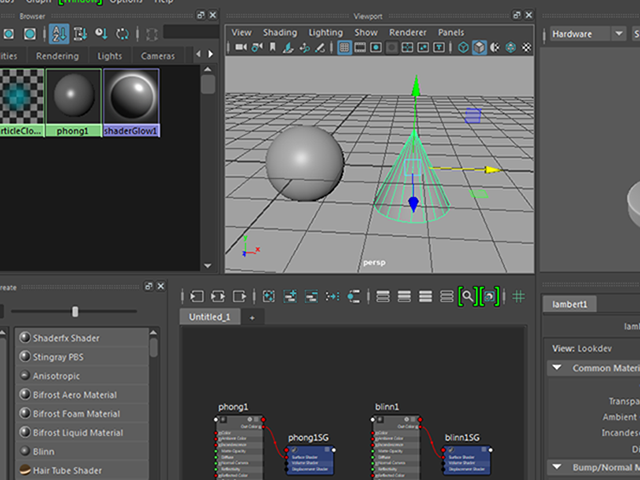Click the clear graph icon
Screen dimensions: 640x480
[x=269, y=296]
